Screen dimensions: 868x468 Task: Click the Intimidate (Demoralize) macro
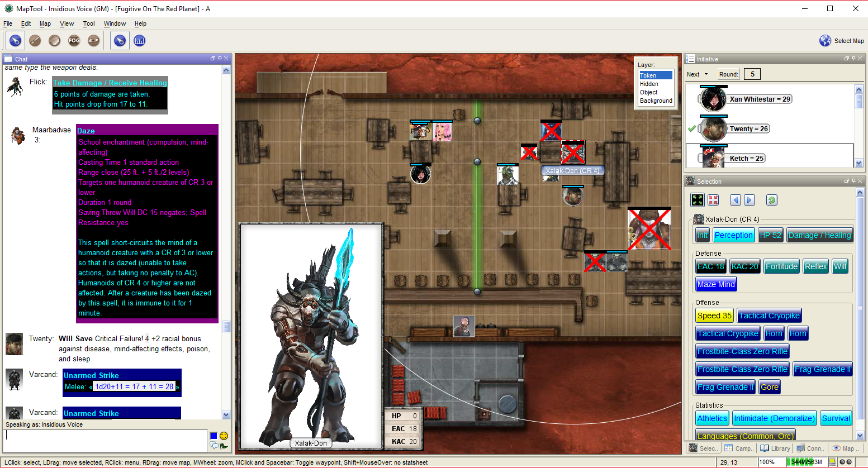[774, 418]
